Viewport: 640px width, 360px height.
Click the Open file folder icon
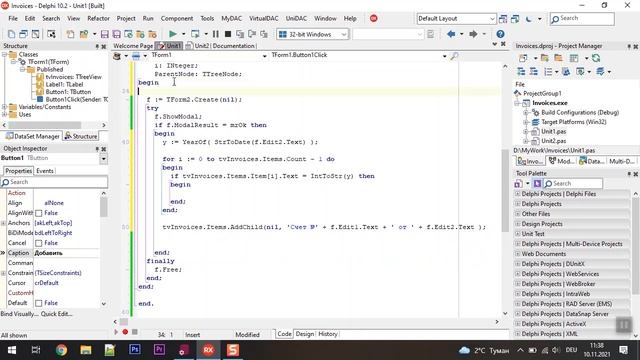(x=84, y=34)
